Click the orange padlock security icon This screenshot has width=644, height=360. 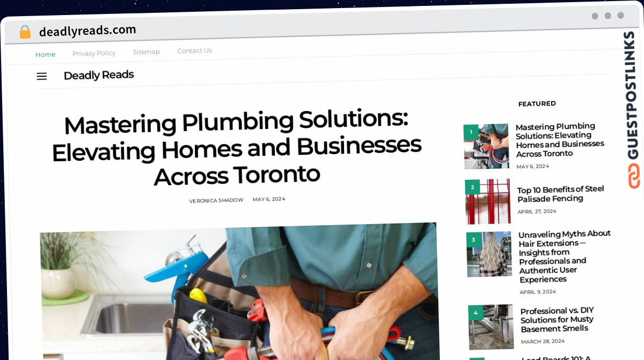pos(25,32)
